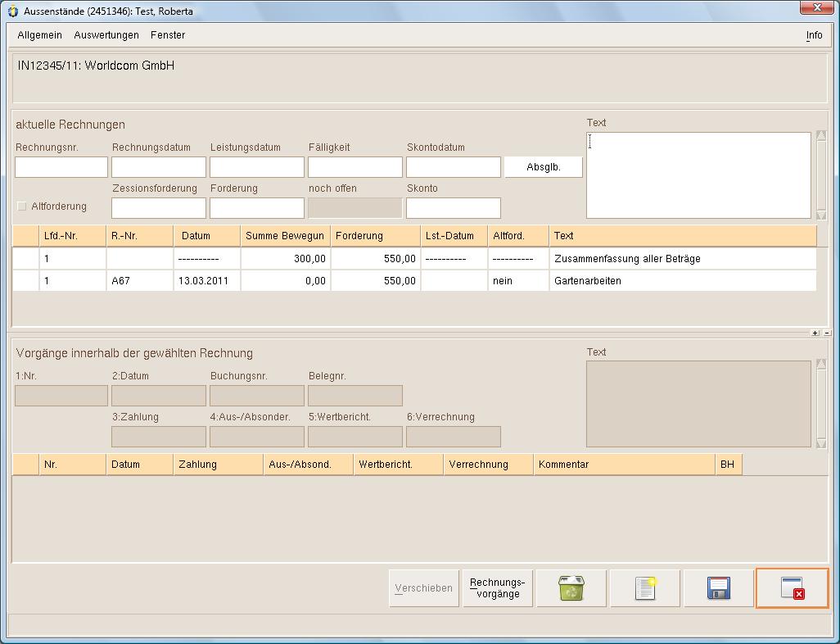The height and width of the screenshot is (644, 840).
Task: Open the Info menu
Action: tap(814, 35)
